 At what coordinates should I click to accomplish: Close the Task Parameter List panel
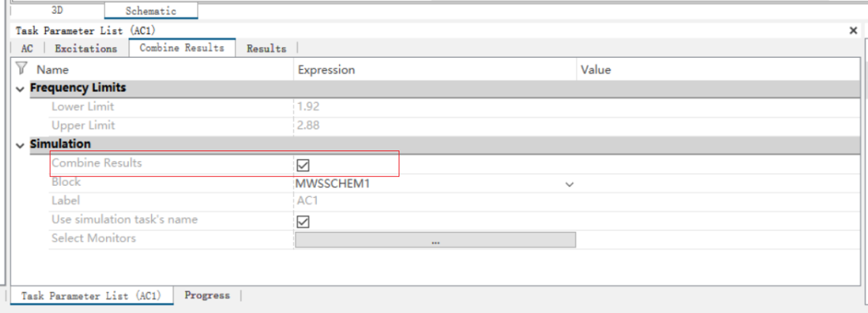pos(853,31)
